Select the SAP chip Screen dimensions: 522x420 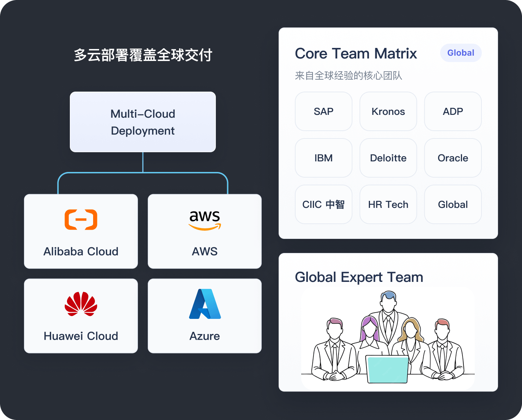(323, 111)
